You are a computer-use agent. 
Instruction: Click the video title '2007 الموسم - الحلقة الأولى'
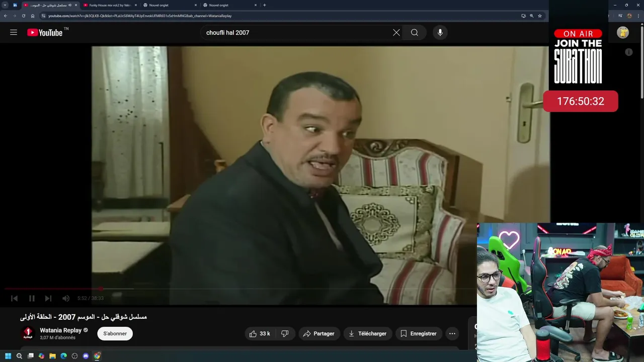pyautogui.click(x=84, y=317)
